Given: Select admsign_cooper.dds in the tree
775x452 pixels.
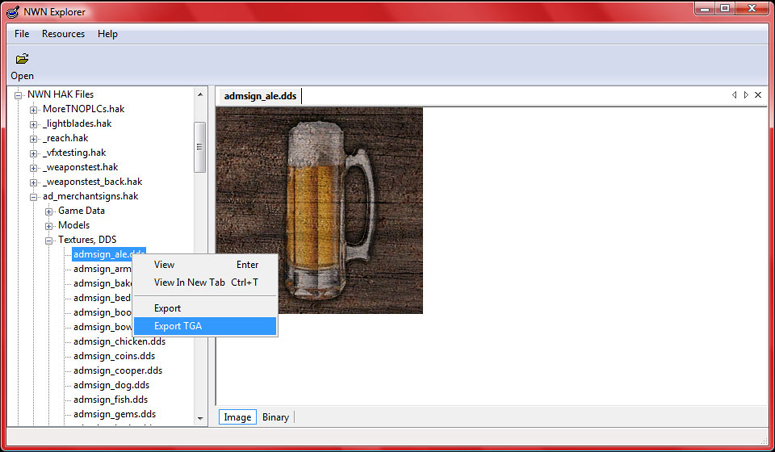Looking at the screenshot, I should point(118,370).
